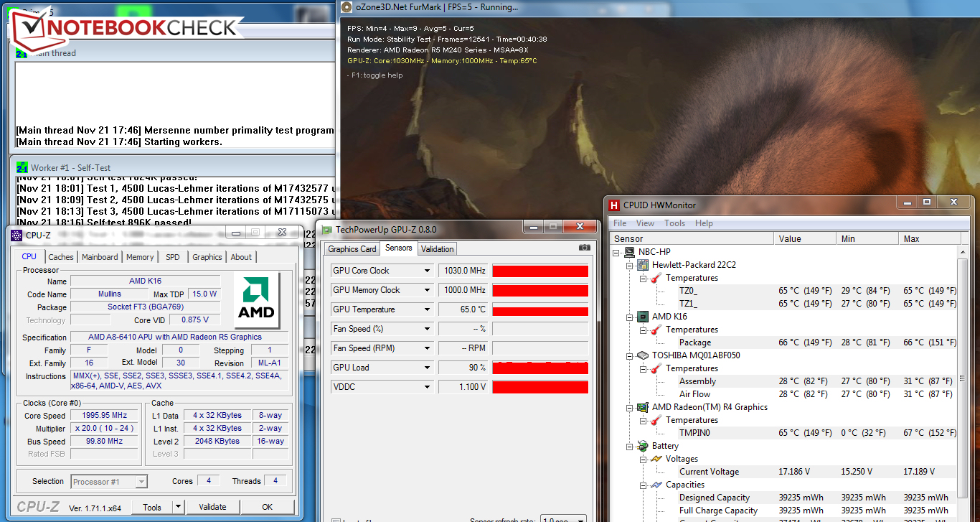Collapse the AMD K16 node in HWMonitor
This screenshot has width=980, height=522.
630,317
